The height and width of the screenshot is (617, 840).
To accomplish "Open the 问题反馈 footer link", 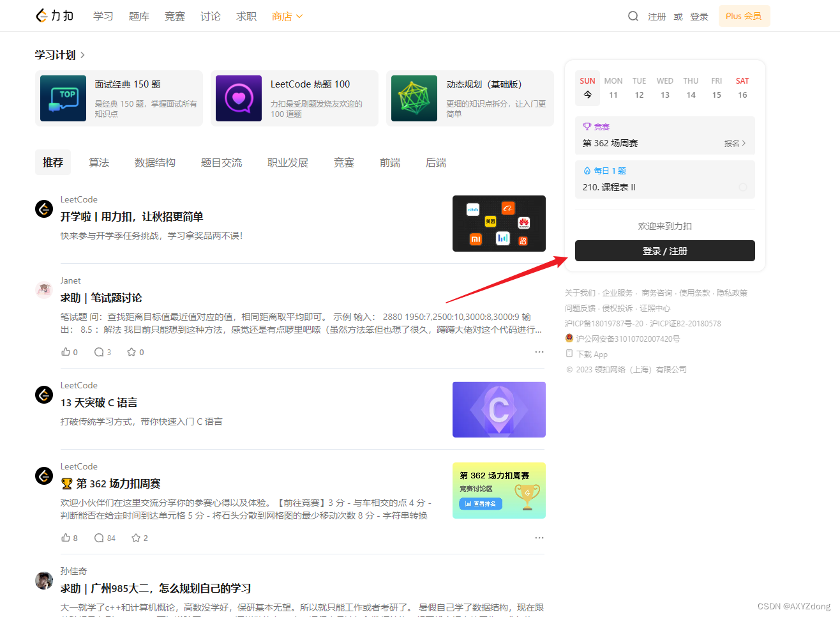I will pyautogui.click(x=580, y=308).
